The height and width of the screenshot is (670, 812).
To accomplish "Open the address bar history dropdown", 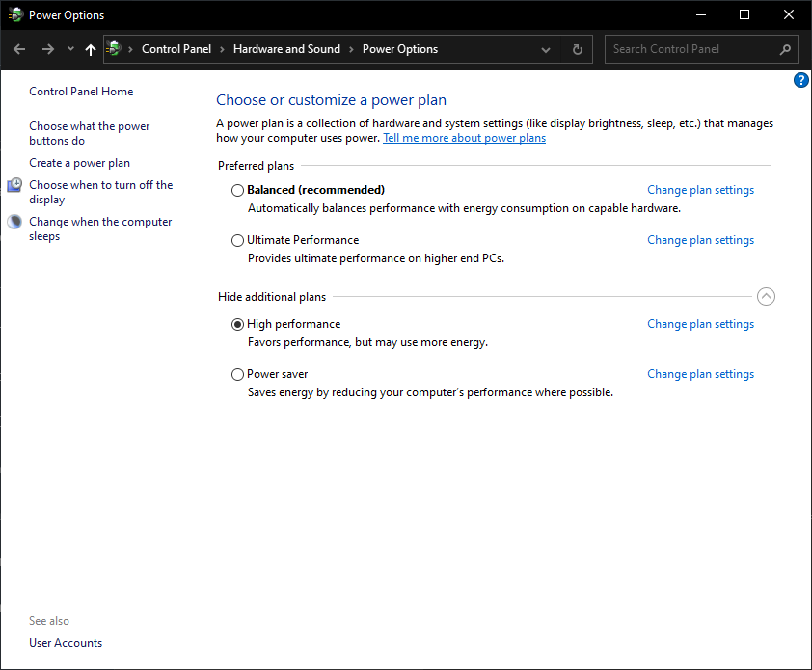I will click(546, 49).
